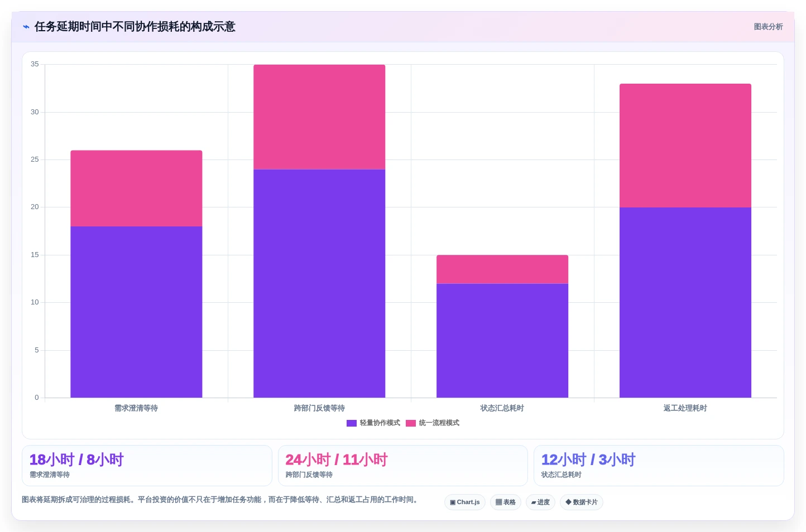Screen dimensions: 806x532
Task: Click the y-axis value 20
Action: [x=35, y=207]
